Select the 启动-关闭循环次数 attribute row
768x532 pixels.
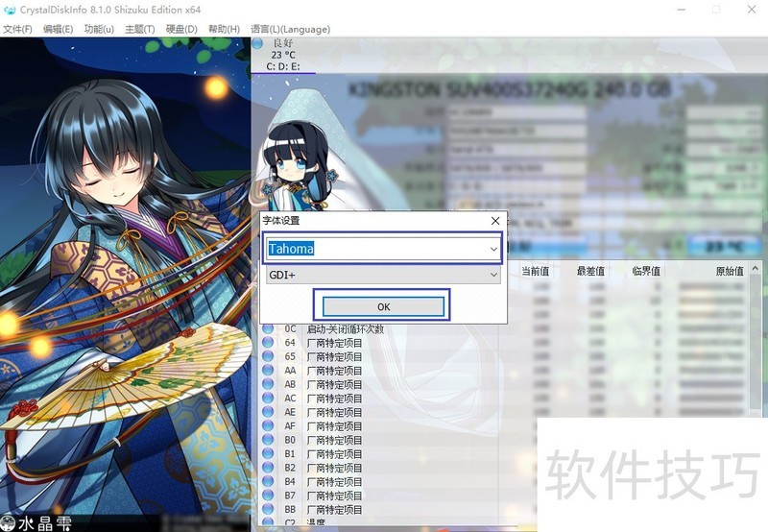click(346, 329)
